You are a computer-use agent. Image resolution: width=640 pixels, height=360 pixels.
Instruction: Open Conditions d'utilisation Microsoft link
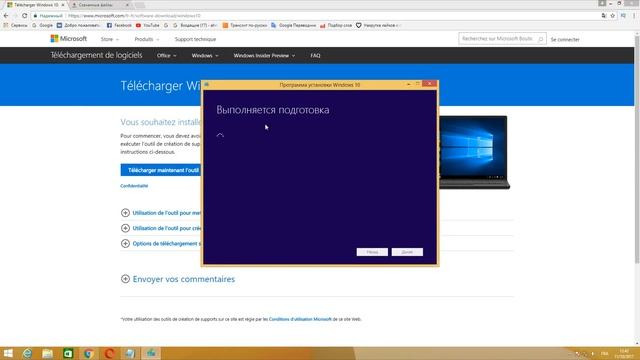300,319
